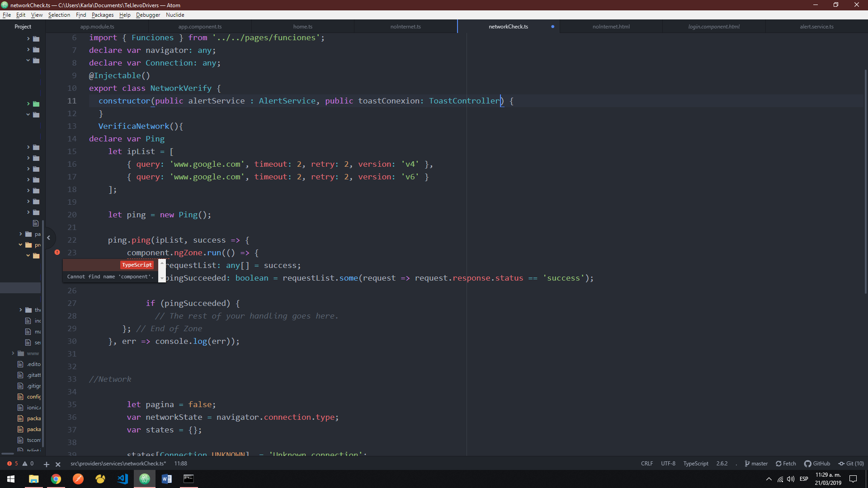Open the Packages menu
The image size is (868, 488).
click(x=102, y=14)
